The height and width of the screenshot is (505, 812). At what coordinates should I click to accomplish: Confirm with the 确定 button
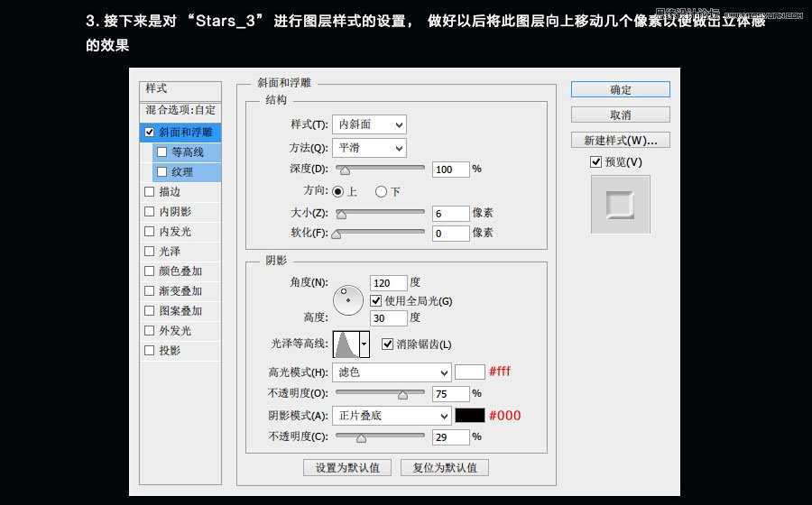pyautogui.click(x=621, y=89)
